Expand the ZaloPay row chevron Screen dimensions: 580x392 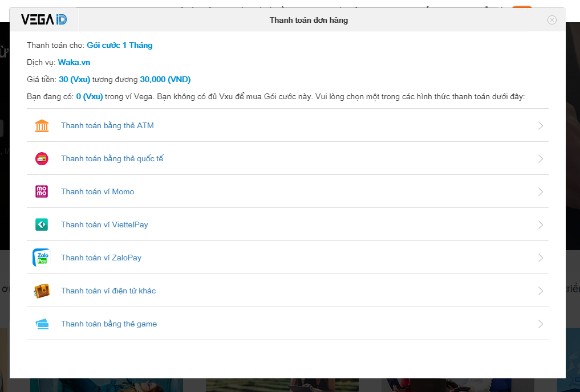point(540,258)
